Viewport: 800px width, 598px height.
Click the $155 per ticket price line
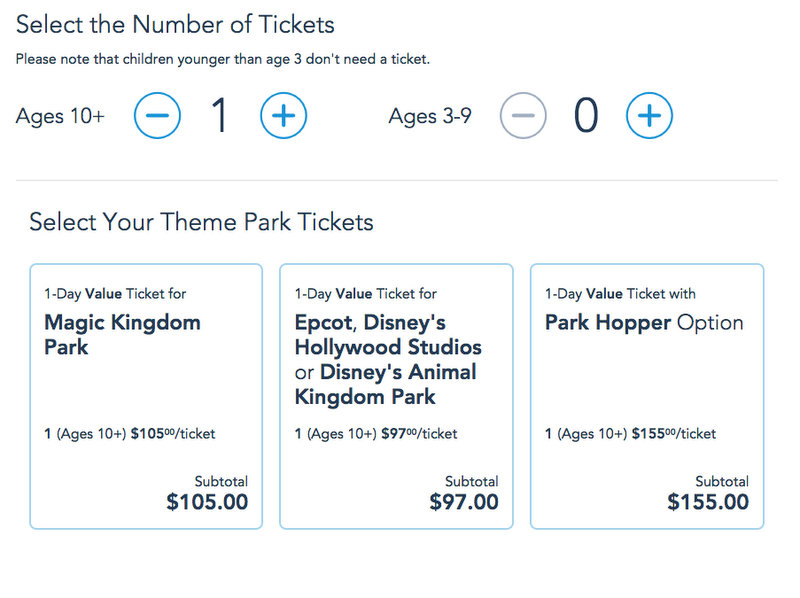pos(631,434)
